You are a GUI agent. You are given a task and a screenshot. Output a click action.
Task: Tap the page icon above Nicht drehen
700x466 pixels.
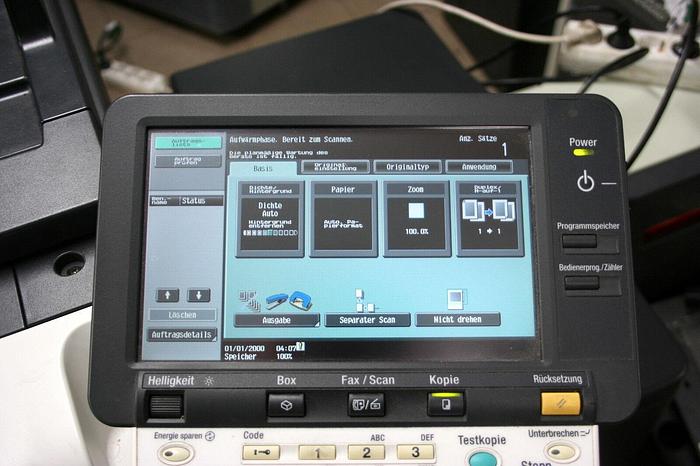click(x=457, y=299)
